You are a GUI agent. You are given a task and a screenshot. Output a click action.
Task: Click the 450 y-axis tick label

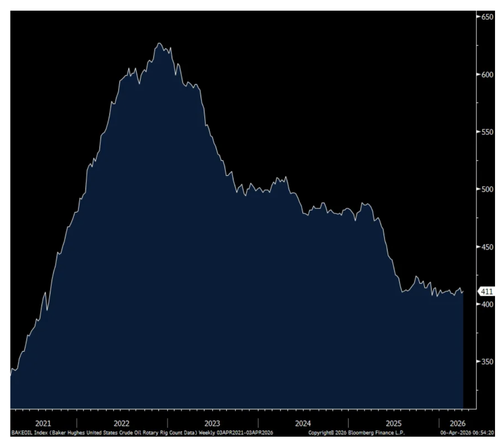487,247
